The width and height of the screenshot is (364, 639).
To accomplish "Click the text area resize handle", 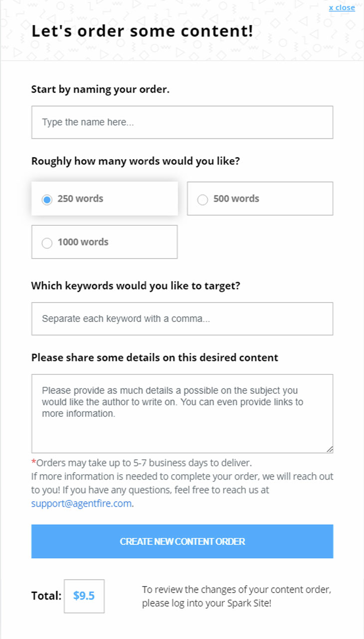I will click(330, 449).
